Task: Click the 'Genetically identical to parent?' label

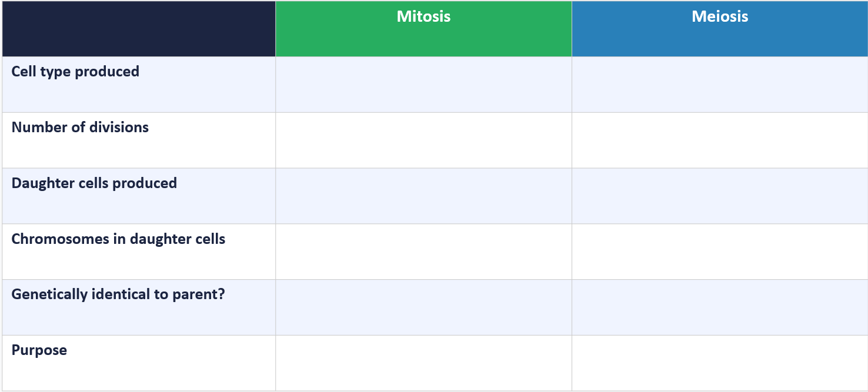Action: [x=118, y=294]
